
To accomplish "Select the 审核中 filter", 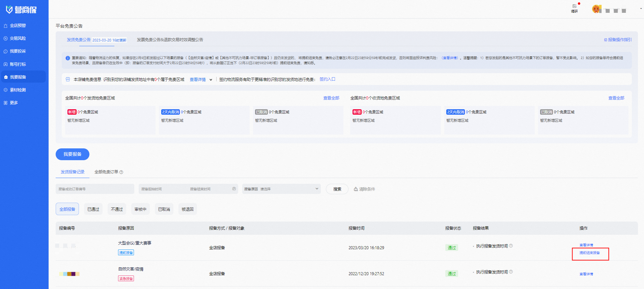I will pos(141,209).
